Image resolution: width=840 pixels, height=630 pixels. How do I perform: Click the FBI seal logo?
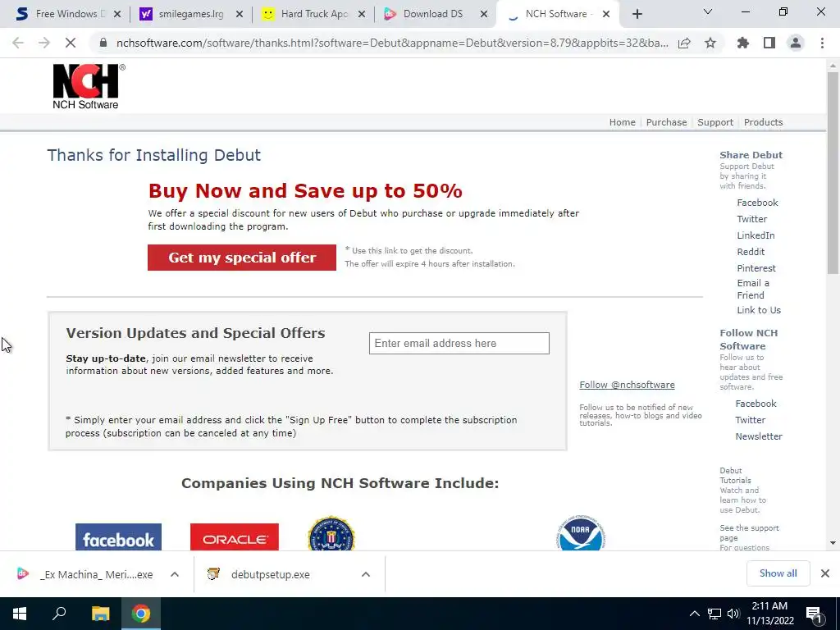point(331,533)
